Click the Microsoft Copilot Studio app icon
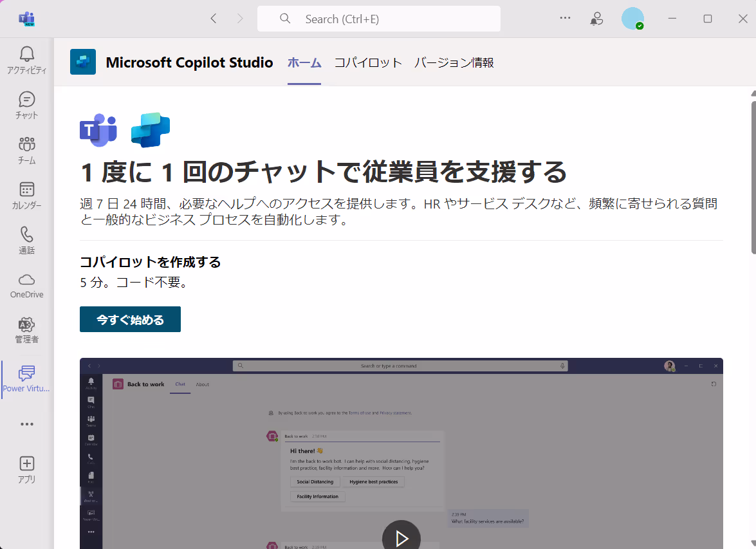This screenshot has width=756, height=549. coord(83,62)
